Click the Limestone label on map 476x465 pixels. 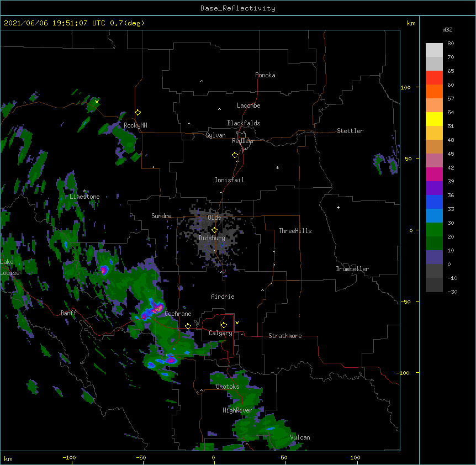pos(84,197)
